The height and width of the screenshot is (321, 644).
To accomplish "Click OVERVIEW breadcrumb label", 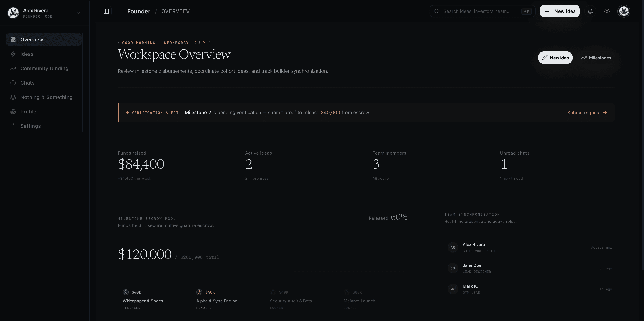I will pos(176,11).
